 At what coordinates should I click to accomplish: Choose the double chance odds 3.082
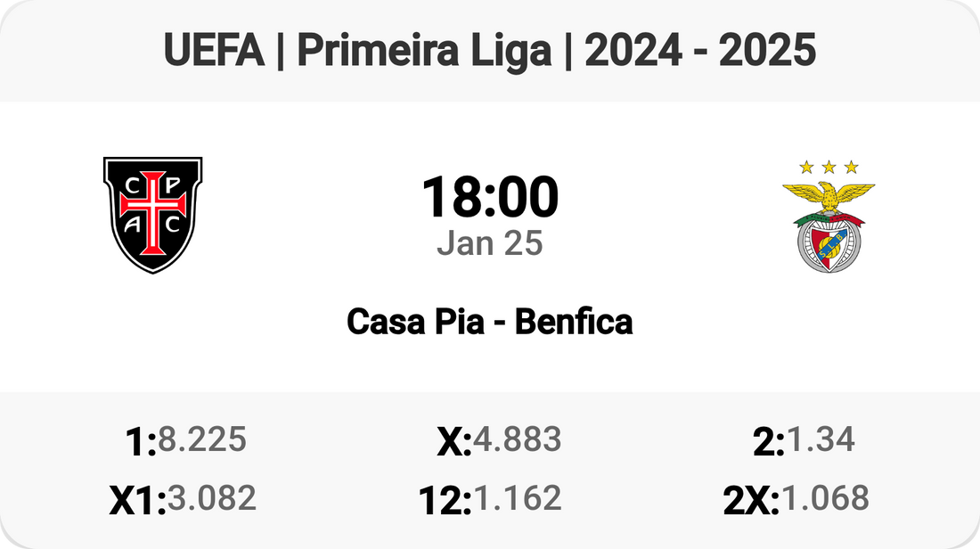coord(212,498)
